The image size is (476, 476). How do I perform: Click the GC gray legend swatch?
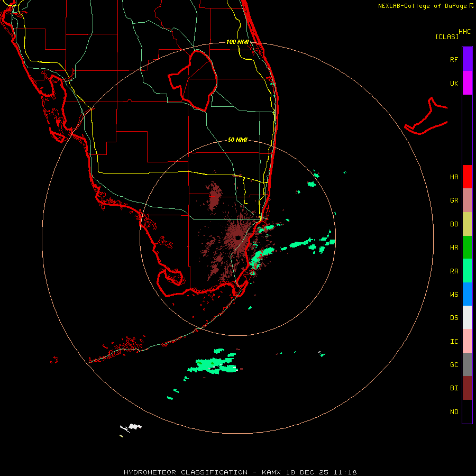click(x=467, y=364)
